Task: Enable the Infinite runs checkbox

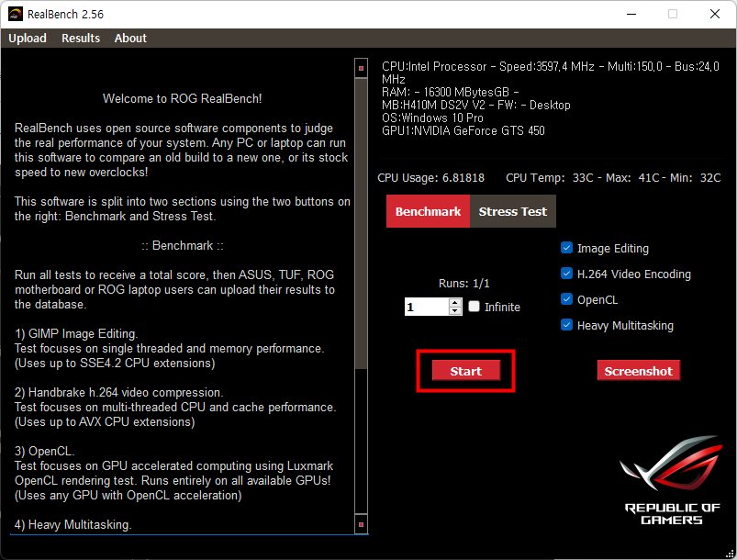Action: 474,307
